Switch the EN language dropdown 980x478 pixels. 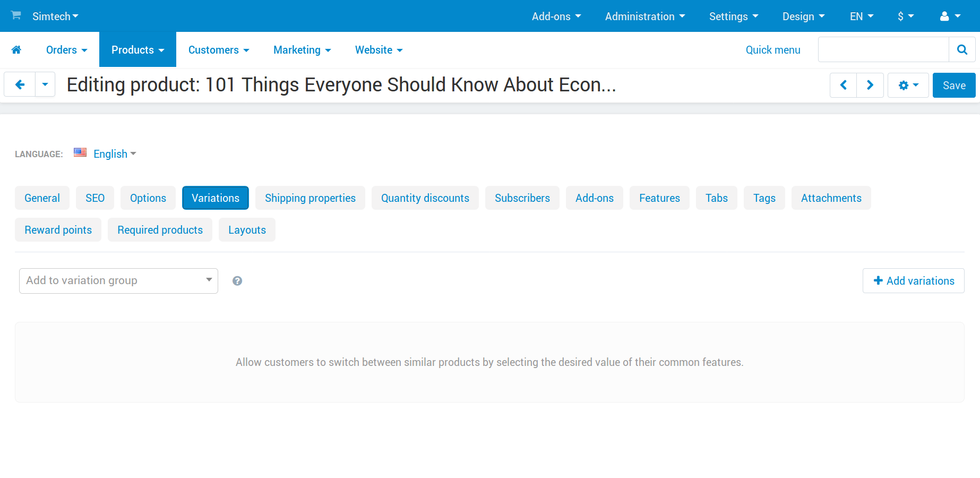tap(862, 16)
